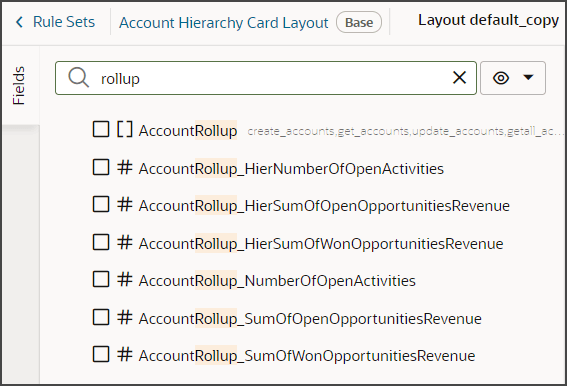Check AccountRollup_SumOfOpenOpportunitiesRevenue checkbox
The image size is (567, 386).
point(101,317)
